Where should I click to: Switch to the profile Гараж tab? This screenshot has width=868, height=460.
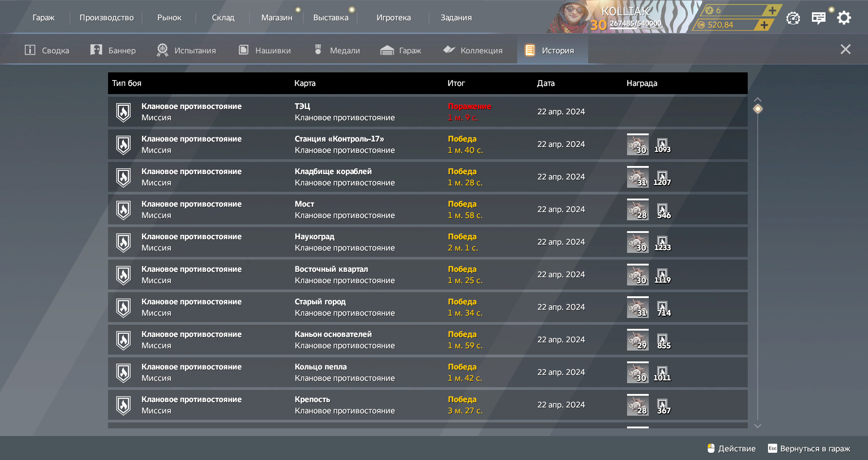[401, 50]
